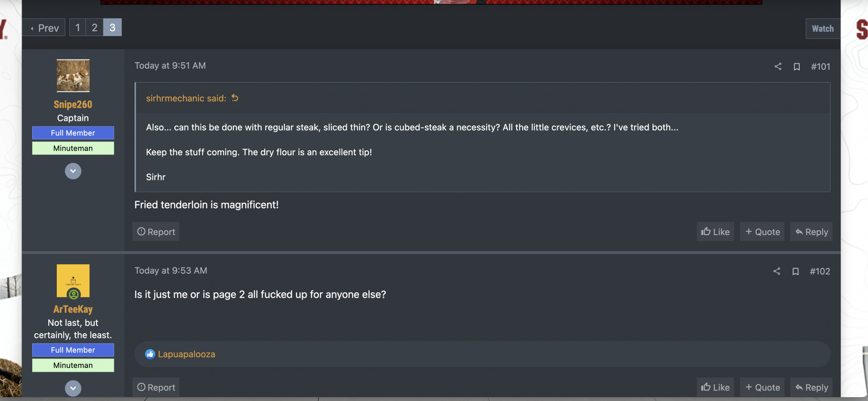Bookmark post #101

(796, 67)
